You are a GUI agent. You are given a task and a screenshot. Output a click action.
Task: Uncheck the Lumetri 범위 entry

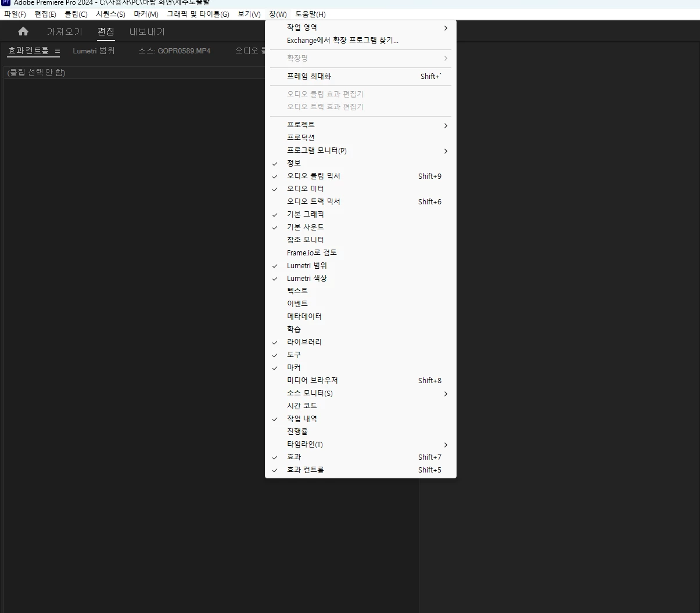tap(360, 265)
